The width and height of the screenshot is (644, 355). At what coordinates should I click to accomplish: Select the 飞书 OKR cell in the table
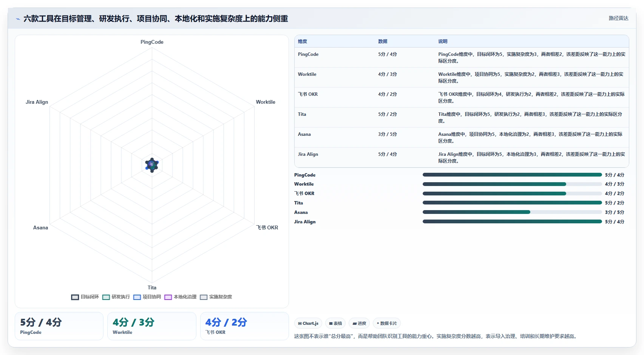pyautogui.click(x=308, y=94)
